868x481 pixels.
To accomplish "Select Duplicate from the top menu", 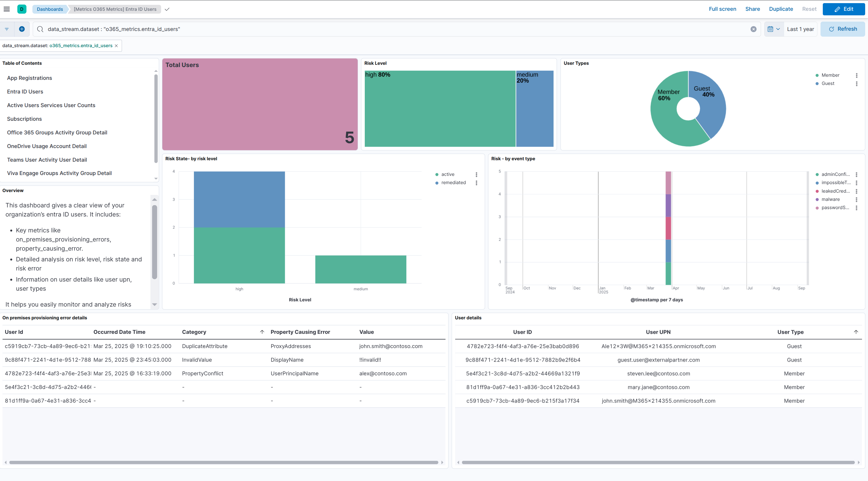I will point(781,9).
